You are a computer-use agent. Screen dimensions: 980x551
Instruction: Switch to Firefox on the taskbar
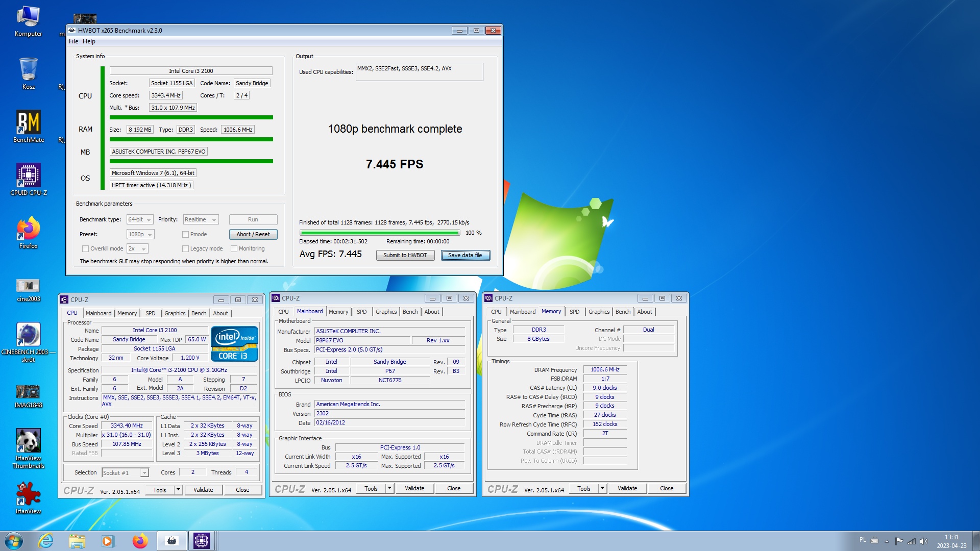point(139,541)
